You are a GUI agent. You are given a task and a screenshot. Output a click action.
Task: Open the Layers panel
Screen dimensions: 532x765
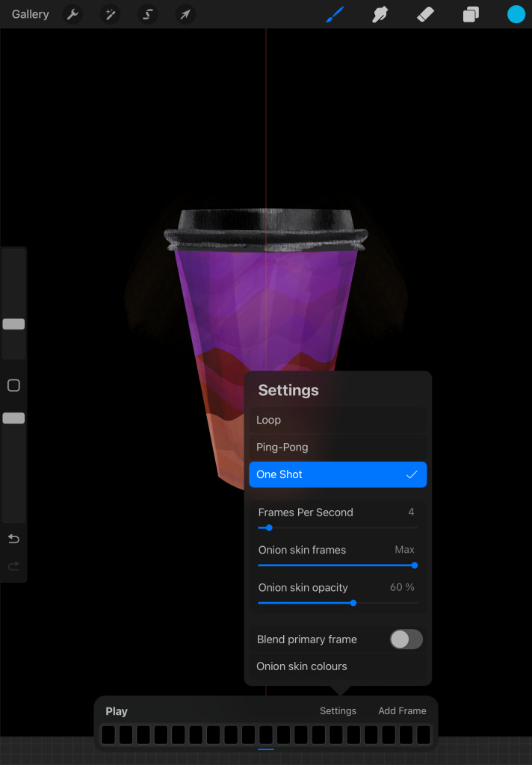point(471,15)
